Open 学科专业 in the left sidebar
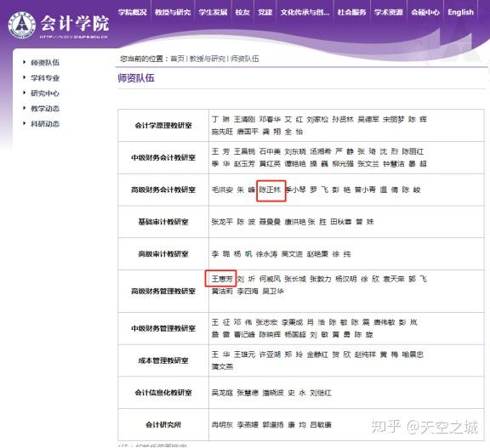 click(x=45, y=77)
